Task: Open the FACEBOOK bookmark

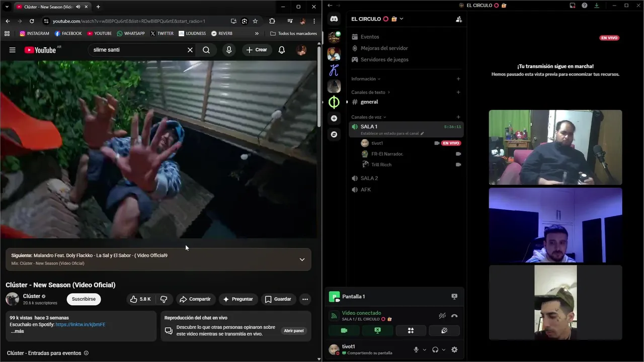Action: [68, 34]
